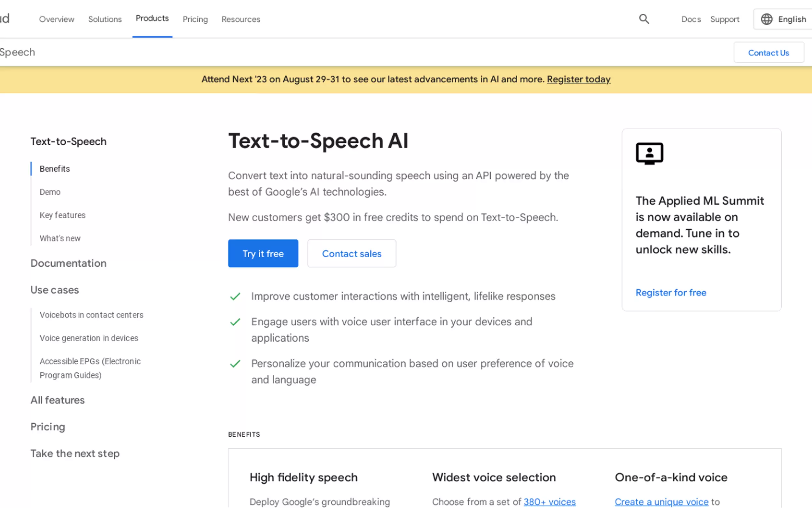The height and width of the screenshot is (508, 812).
Task: Open the search icon in the navigation bar
Action: click(644, 19)
